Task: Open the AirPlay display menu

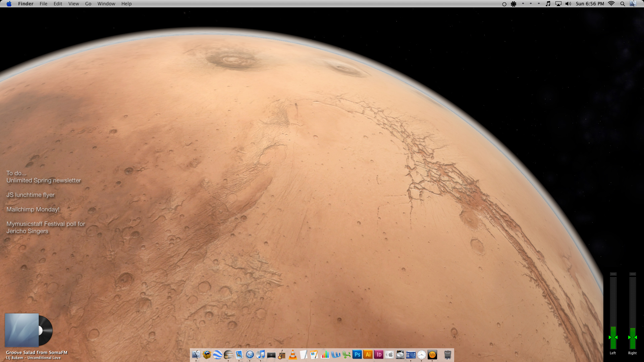Action: [558, 4]
